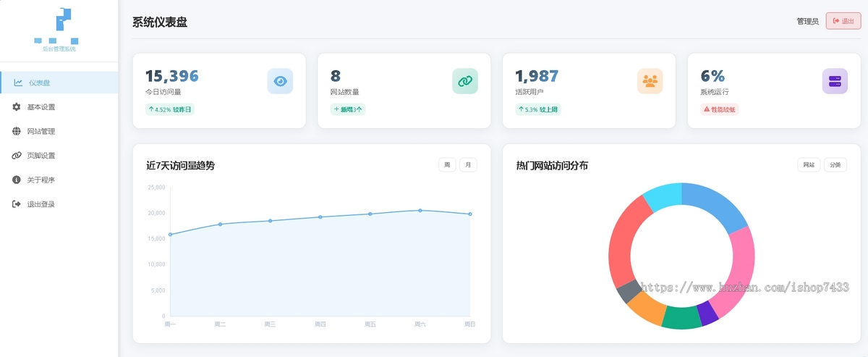Viewport: 868px width, 357px height.
Task: Select 网站 button on distribution chart
Action: click(808, 165)
